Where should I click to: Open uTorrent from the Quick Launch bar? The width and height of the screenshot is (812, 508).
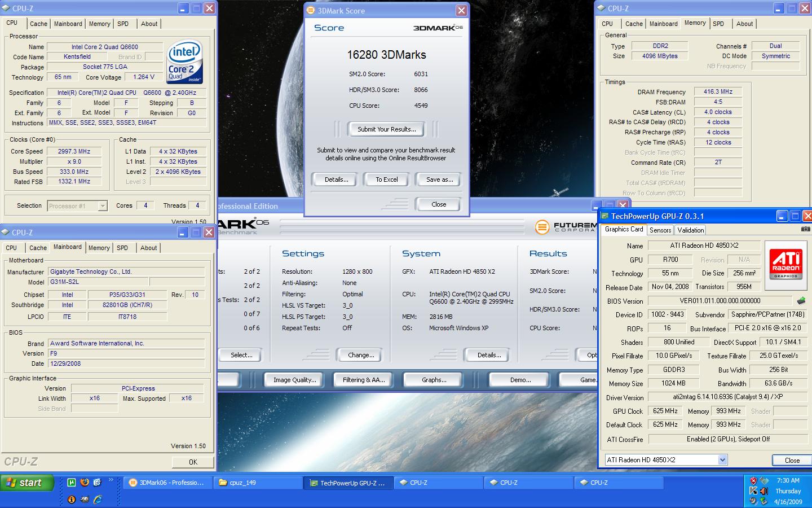[x=72, y=482]
